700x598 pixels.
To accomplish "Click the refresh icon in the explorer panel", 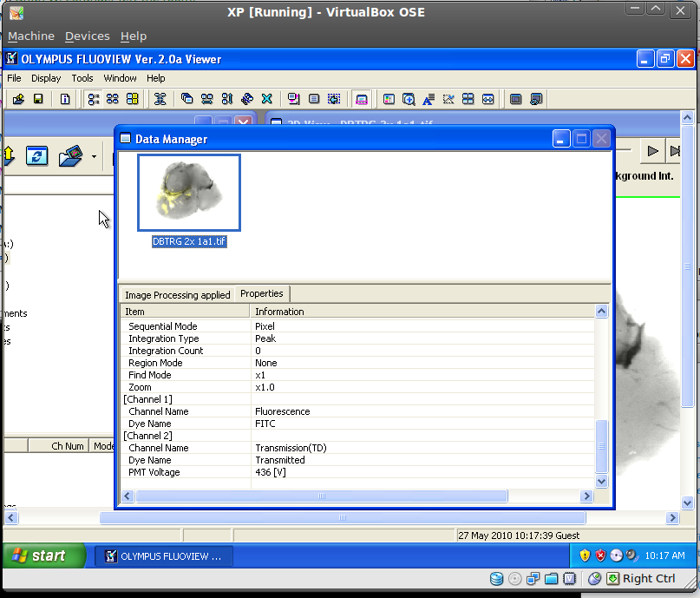I will pos(36,156).
